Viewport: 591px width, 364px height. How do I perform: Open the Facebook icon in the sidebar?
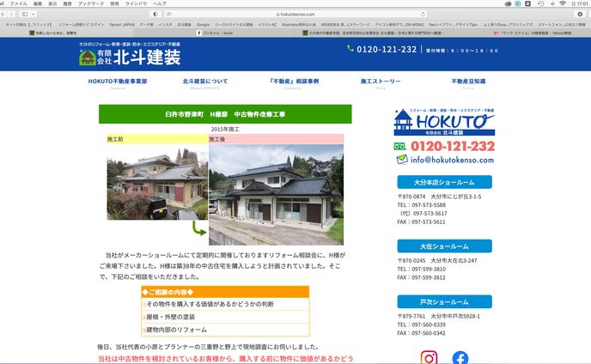click(x=460, y=358)
